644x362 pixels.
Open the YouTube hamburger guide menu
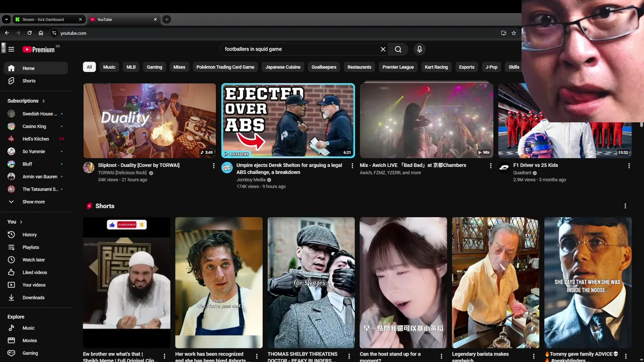[11, 49]
